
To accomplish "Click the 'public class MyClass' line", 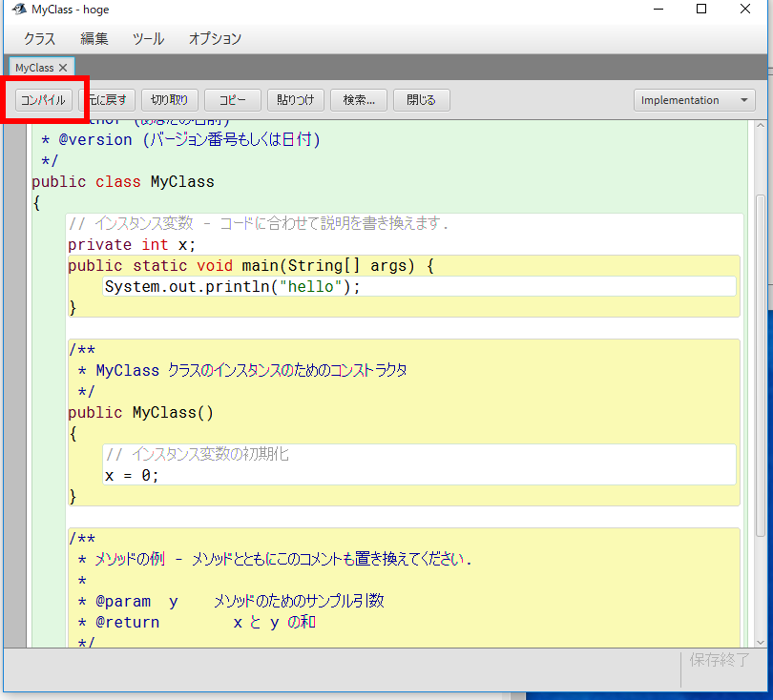I will (x=123, y=182).
